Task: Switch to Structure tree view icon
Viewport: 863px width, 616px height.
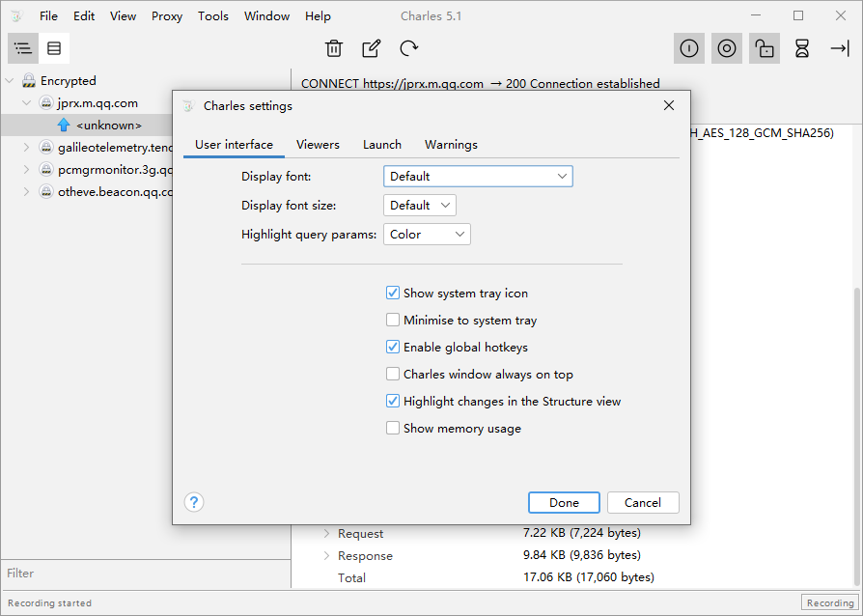Action: (x=23, y=48)
